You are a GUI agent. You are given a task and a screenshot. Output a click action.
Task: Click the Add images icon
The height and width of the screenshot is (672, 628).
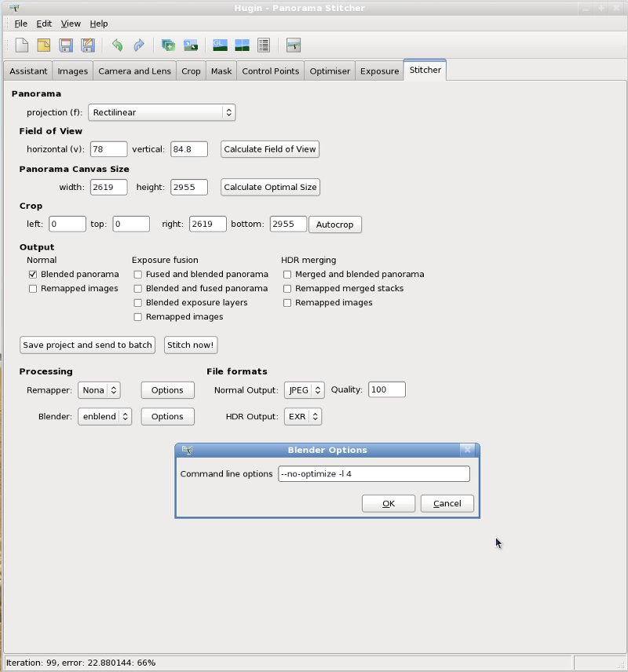(168, 45)
